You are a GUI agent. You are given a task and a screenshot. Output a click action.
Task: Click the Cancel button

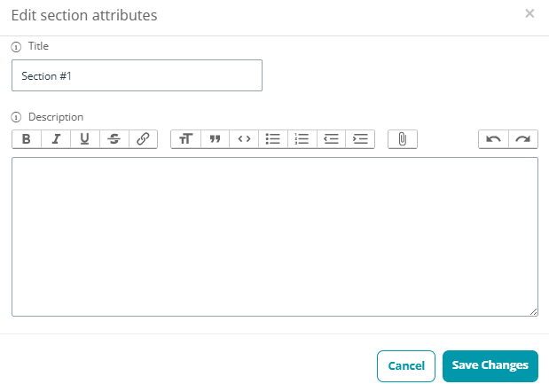(x=406, y=366)
